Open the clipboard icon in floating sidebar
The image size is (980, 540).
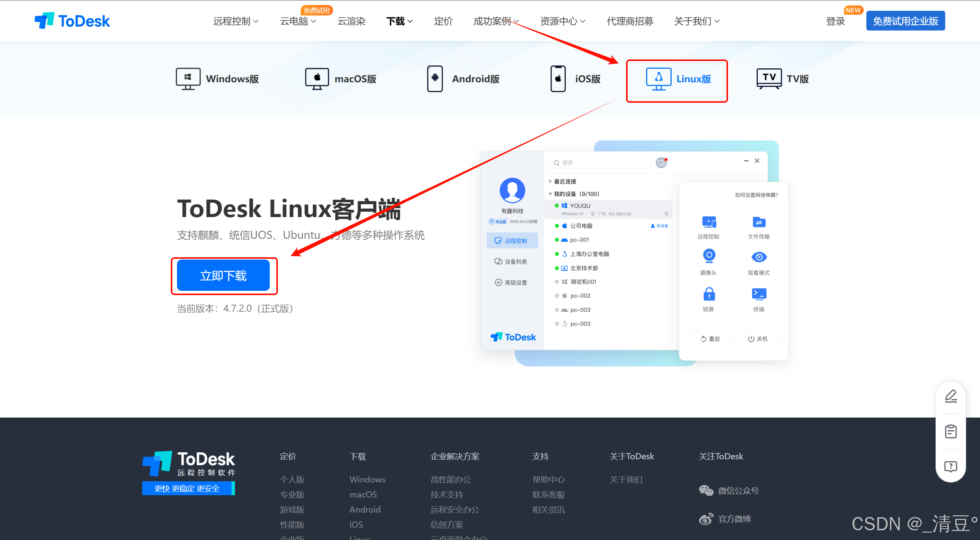(951, 431)
